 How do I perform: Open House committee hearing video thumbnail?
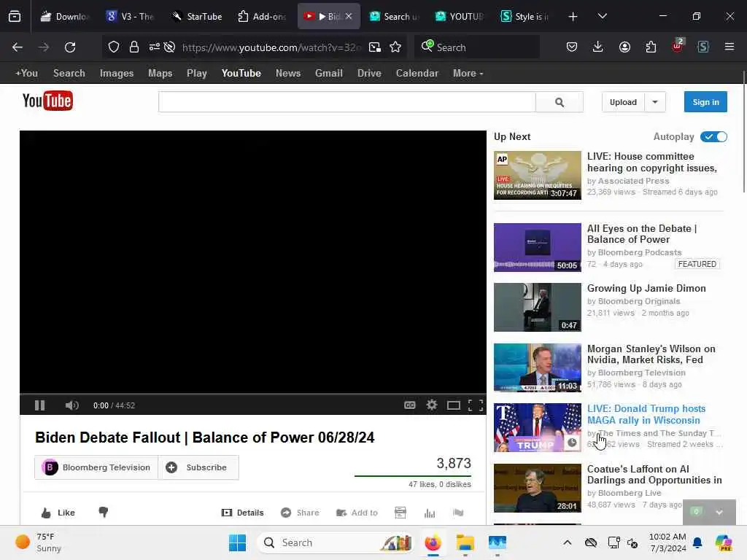[x=538, y=175]
